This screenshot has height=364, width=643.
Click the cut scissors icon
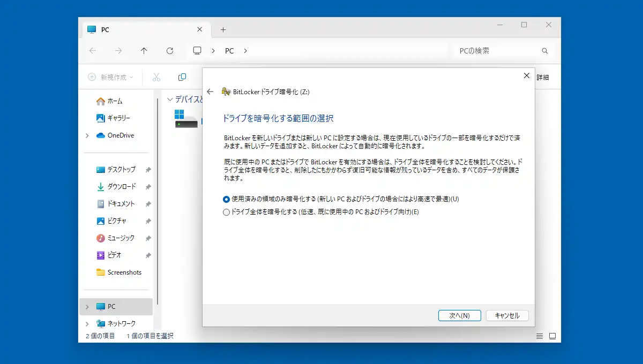pos(156,77)
